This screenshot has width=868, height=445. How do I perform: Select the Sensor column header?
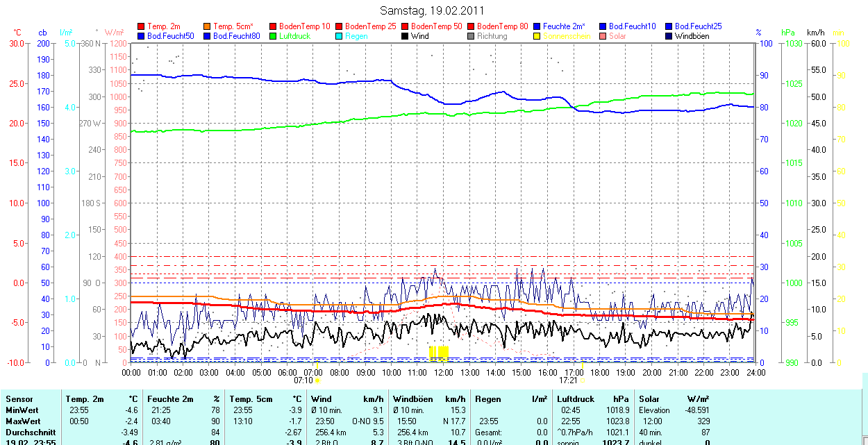click(x=19, y=399)
